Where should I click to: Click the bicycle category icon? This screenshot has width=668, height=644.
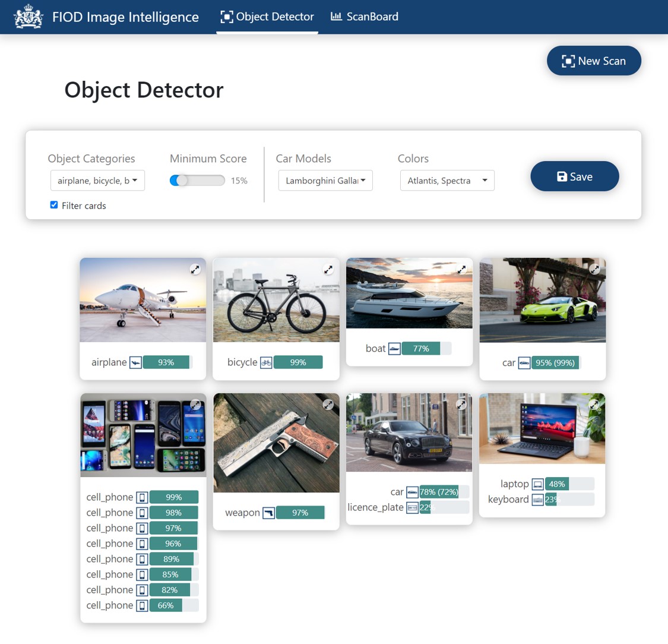coord(266,363)
